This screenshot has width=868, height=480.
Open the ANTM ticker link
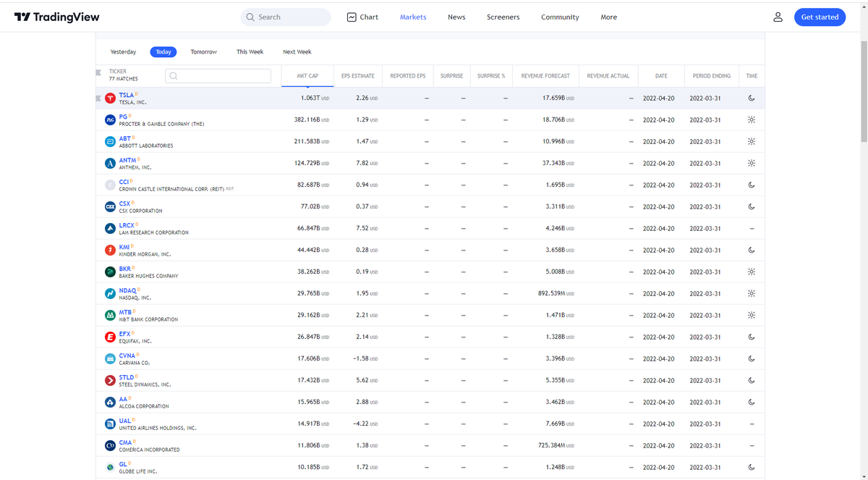[127, 160]
